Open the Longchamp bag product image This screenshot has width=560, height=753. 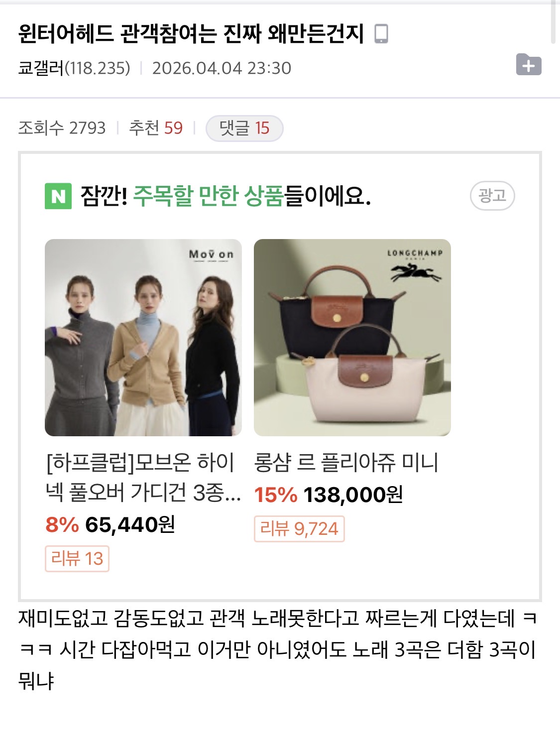352,338
